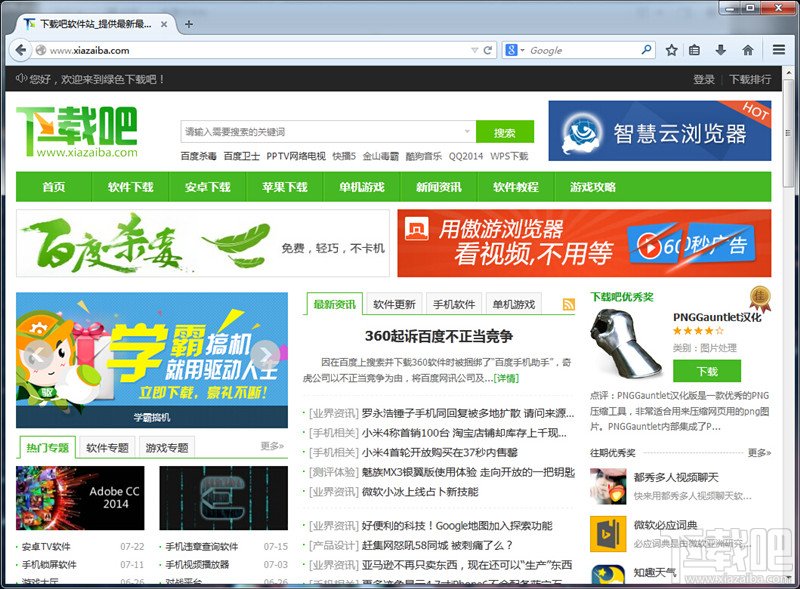Switch to the 热门专题 tab
Screen dimensions: 800x589
pyautogui.click(x=47, y=448)
